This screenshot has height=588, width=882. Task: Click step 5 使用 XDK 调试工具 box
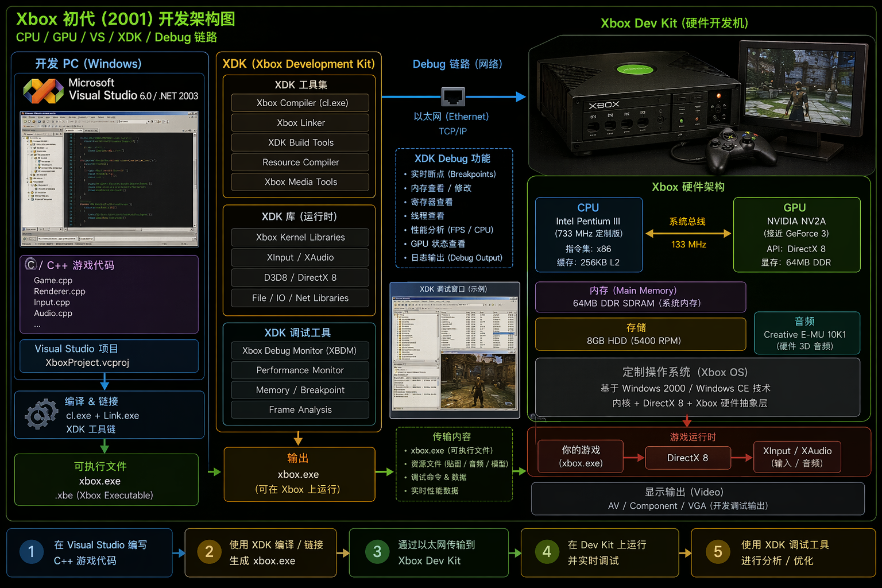click(x=783, y=552)
